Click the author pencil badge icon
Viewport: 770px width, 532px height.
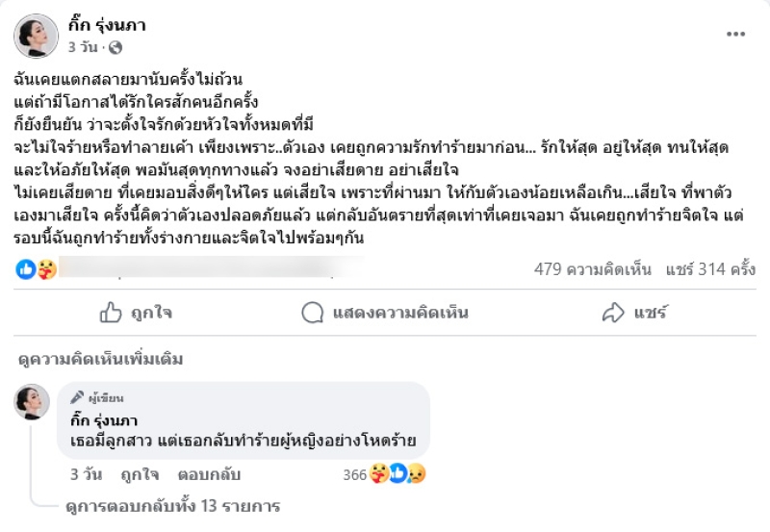(x=78, y=397)
